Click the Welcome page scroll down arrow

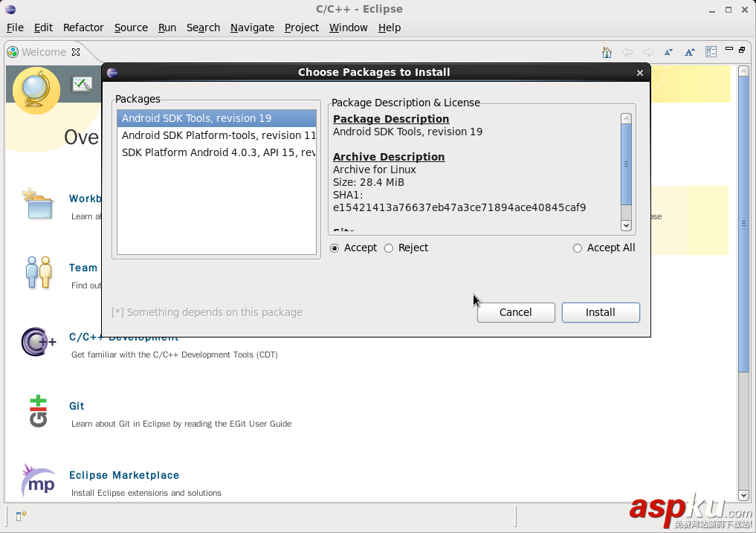(743, 495)
